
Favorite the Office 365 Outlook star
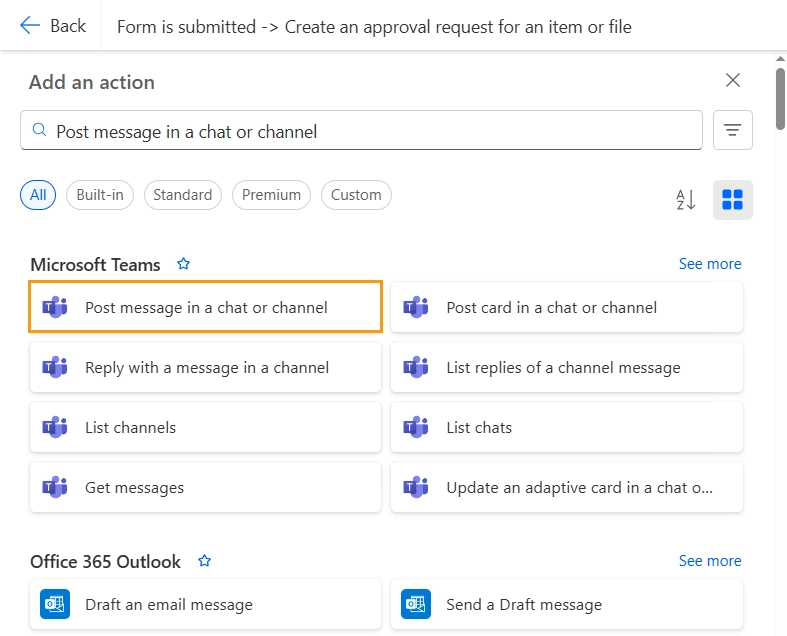click(x=204, y=561)
